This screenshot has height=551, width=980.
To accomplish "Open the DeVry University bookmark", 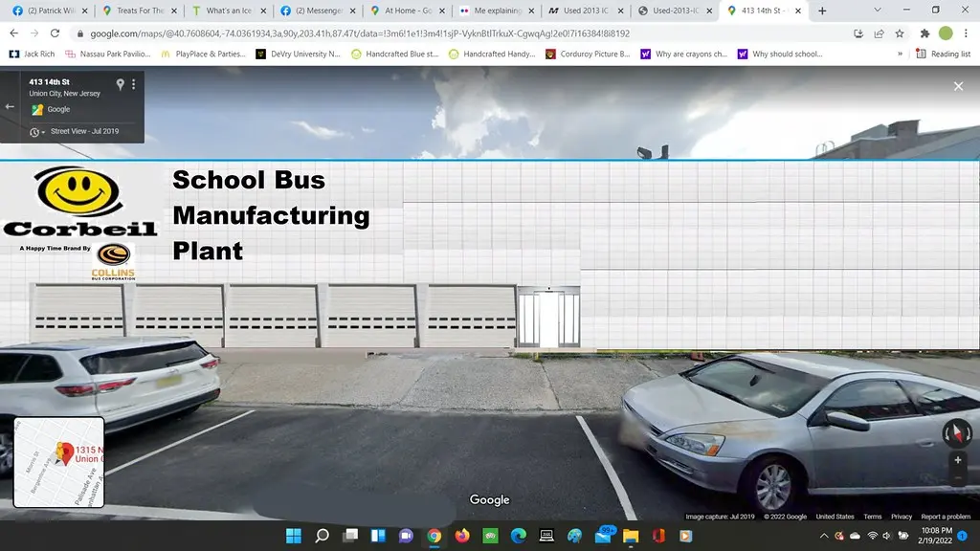I will coord(299,55).
